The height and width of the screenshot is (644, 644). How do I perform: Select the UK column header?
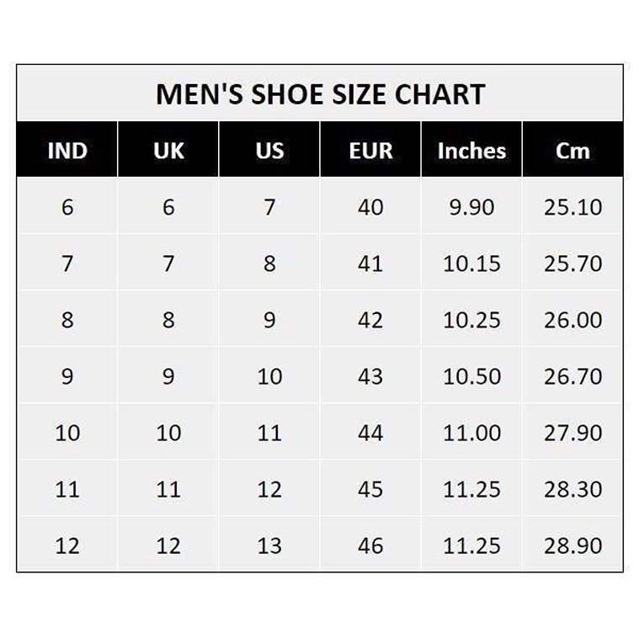pos(168,152)
